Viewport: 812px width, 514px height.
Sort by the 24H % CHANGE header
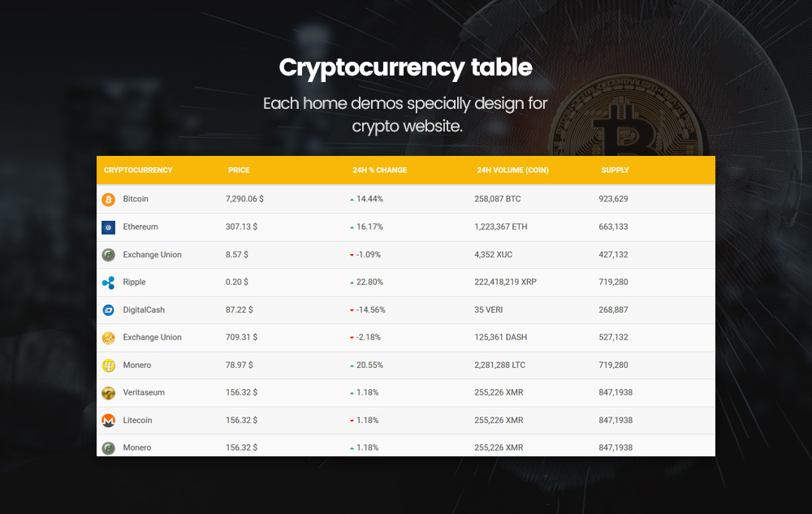378,170
